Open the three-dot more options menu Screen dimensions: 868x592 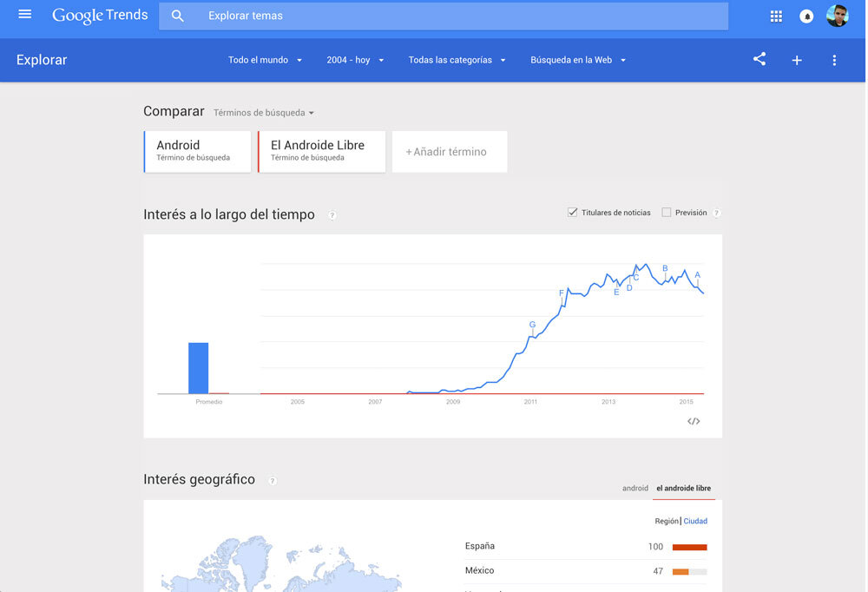pyautogui.click(x=834, y=60)
